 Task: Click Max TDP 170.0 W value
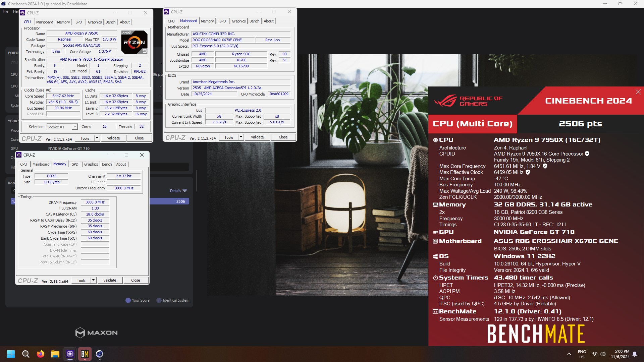pos(109,40)
